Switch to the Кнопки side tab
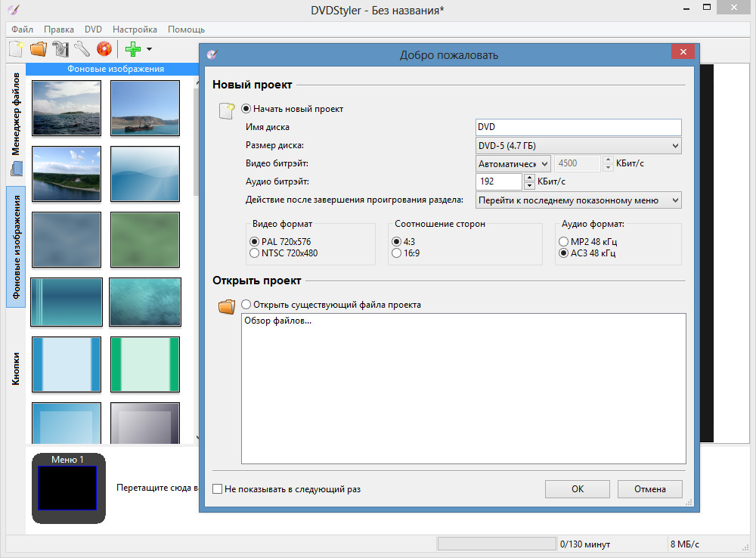 16,368
